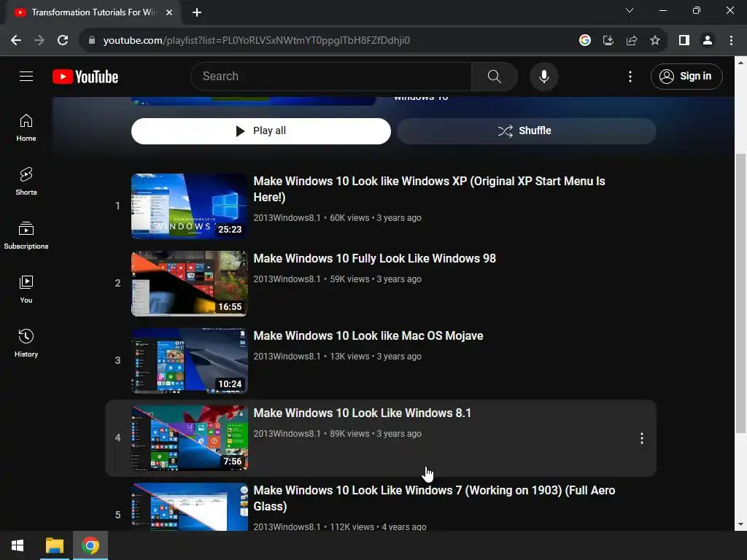Open Windows 8.1 video thumbnail
The height and width of the screenshot is (560, 747).
(x=190, y=438)
